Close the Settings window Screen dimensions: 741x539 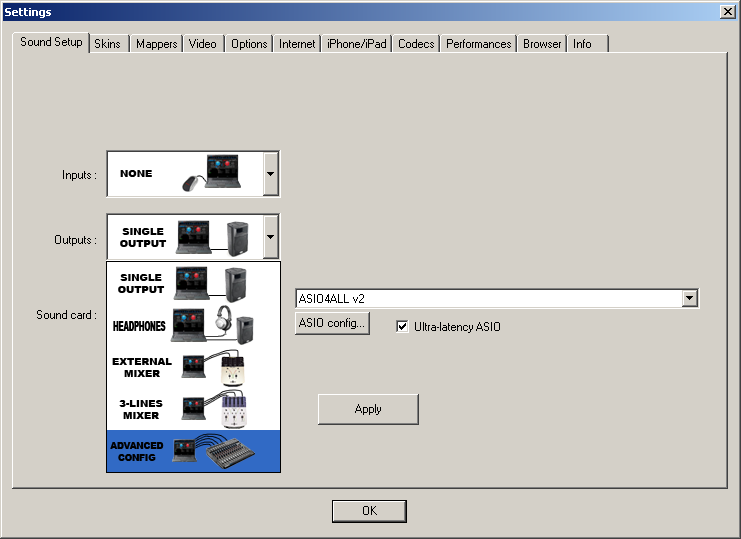pyautogui.click(x=727, y=12)
